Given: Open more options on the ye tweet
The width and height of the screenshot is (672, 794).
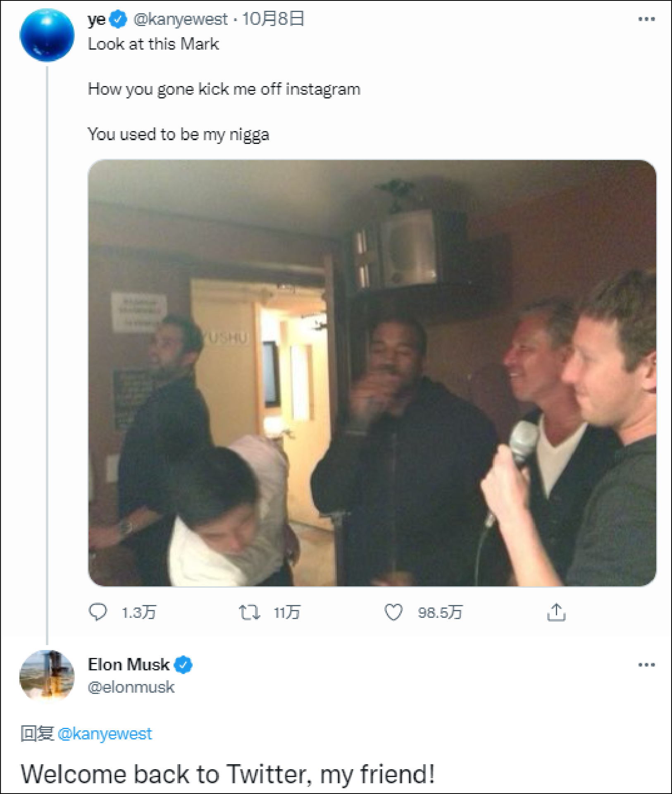Looking at the screenshot, I should 646,19.
